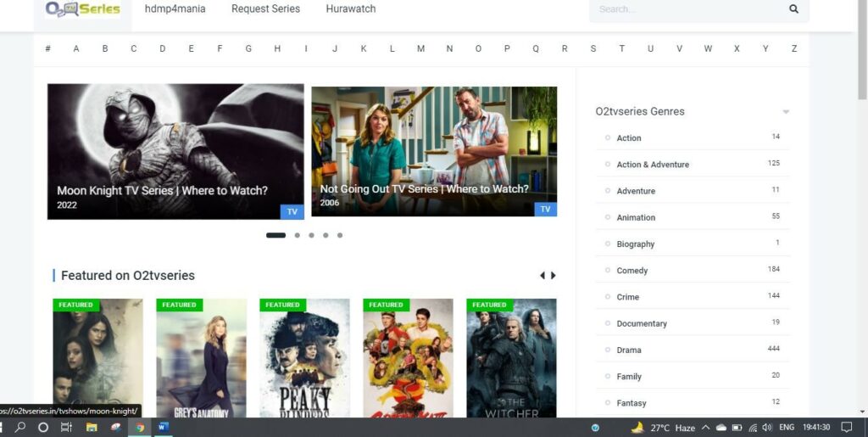Show the next featured series arrow
The width and height of the screenshot is (868, 437).
click(554, 276)
